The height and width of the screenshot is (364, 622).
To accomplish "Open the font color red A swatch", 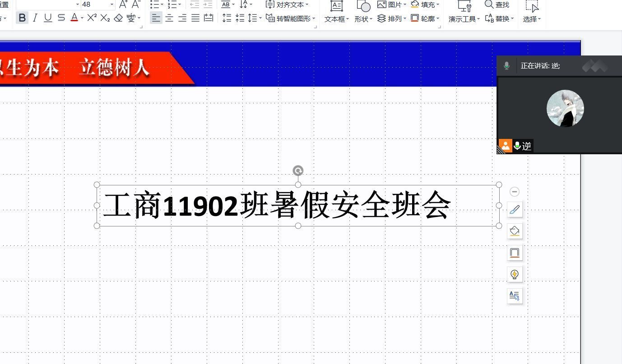I will coord(74,18).
